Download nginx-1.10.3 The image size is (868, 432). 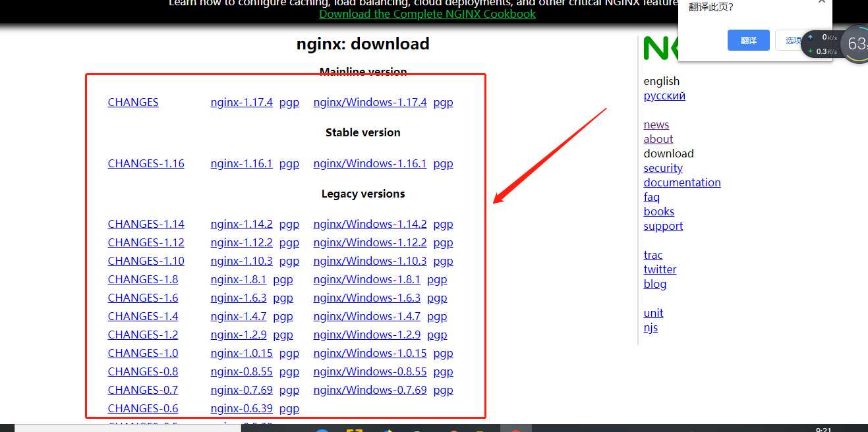click(242, 261)
